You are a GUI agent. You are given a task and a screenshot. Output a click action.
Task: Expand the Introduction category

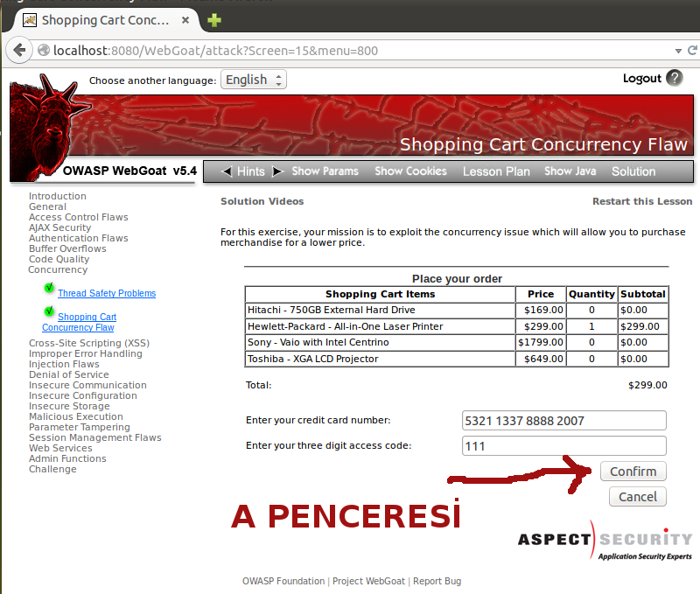click(58, 196)
